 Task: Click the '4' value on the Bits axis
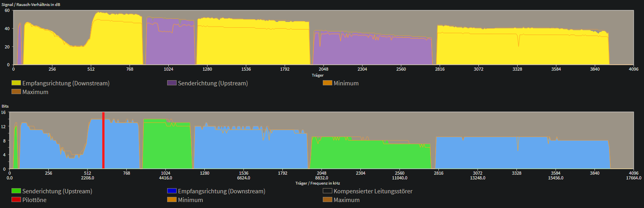[4, 155]
